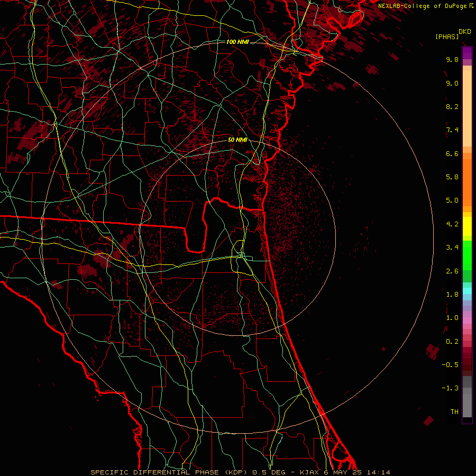Click the 0.2 value on the scale
Image resolution: width=476 pixels, height=476 pixels.
click(452, 342)
